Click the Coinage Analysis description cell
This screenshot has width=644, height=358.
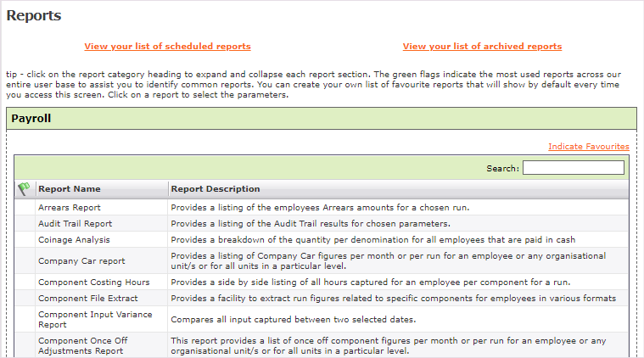click(x=372, y=240)
